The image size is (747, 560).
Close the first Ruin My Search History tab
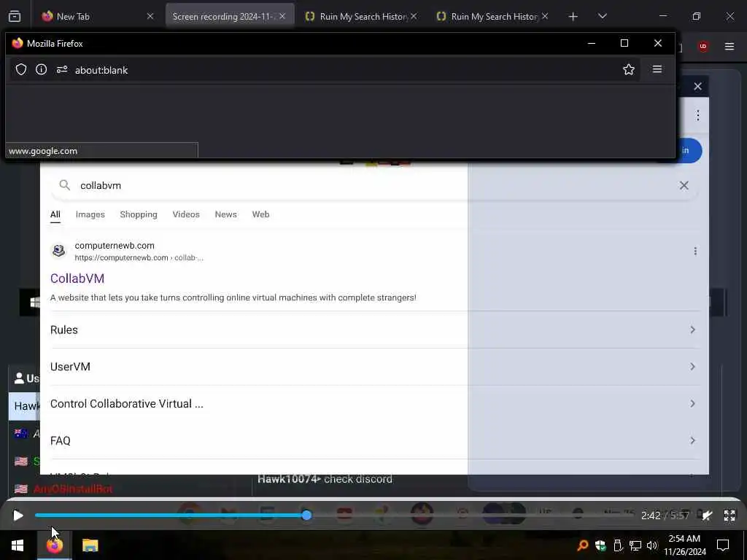pos(414,16)
